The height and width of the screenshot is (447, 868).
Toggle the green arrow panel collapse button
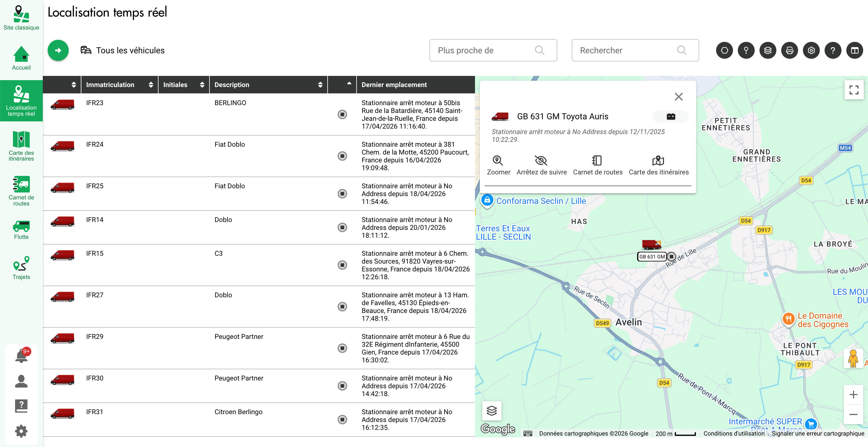(58, 50)
